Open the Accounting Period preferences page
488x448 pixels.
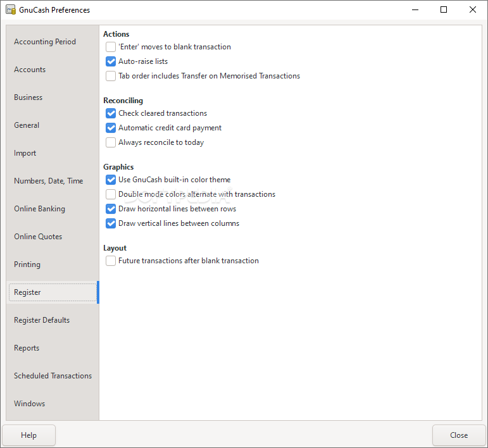click(x=53, y=42)
